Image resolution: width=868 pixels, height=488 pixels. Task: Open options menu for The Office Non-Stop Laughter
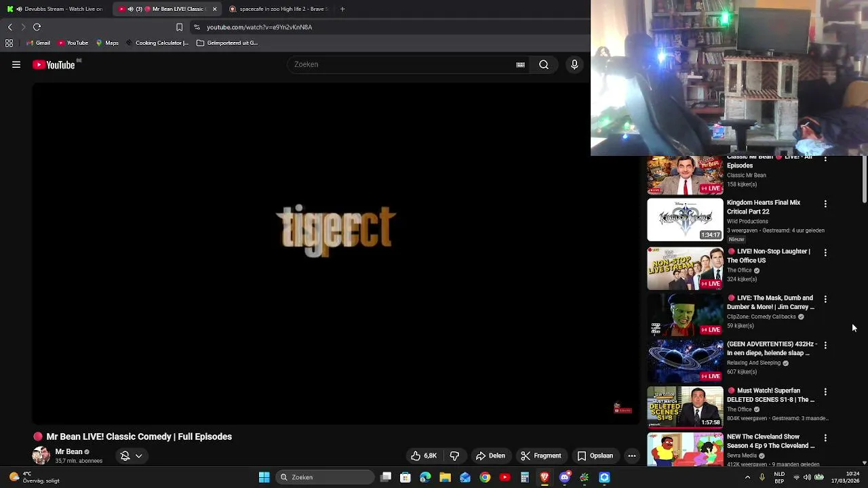825,252
